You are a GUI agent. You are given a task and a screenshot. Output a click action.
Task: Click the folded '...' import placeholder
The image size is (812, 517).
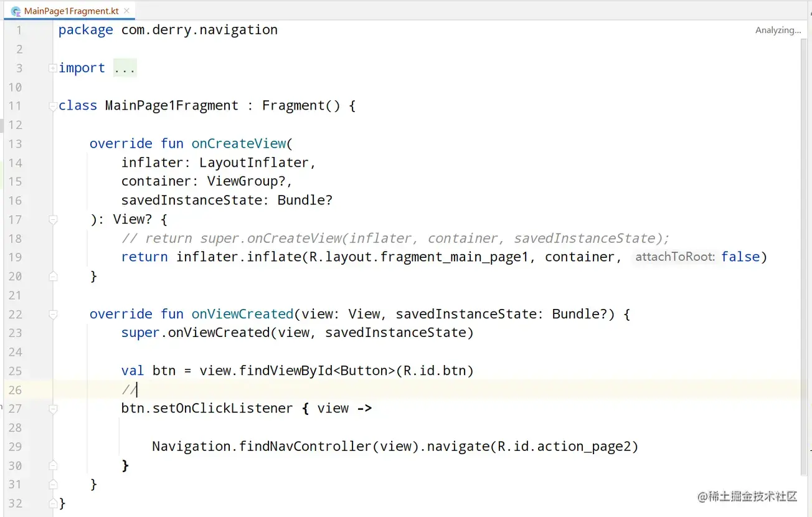[125, 68]
